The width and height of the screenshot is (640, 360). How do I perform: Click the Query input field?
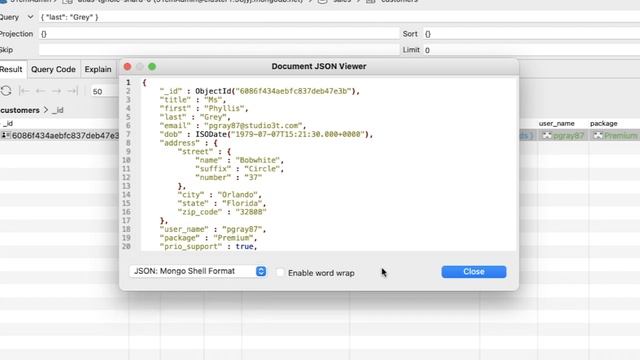(x=339, y=17)
